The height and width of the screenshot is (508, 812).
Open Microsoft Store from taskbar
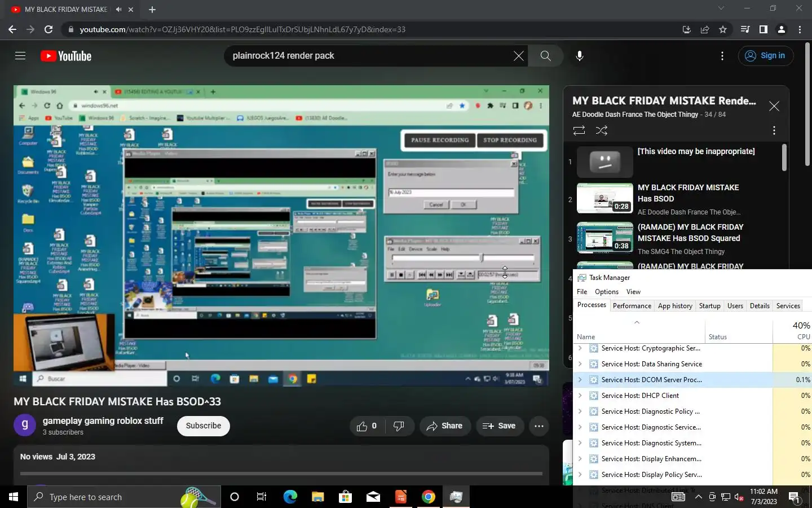click(x=345, y=497)
